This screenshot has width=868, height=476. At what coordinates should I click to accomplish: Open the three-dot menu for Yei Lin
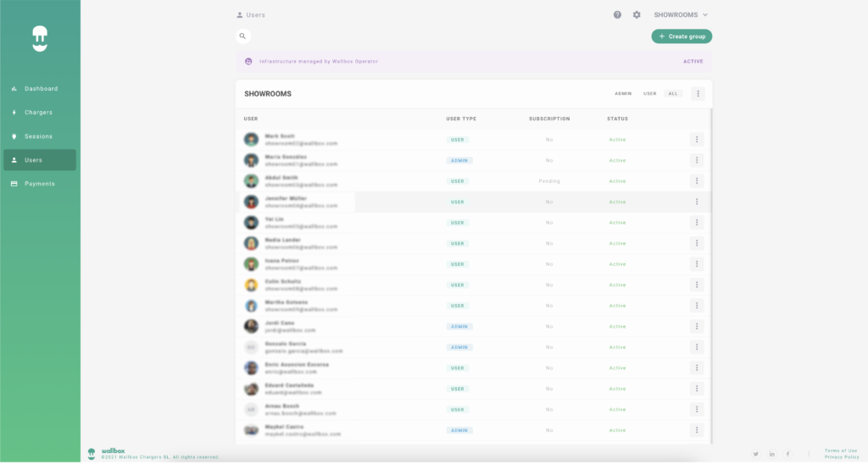pos(697,222)
